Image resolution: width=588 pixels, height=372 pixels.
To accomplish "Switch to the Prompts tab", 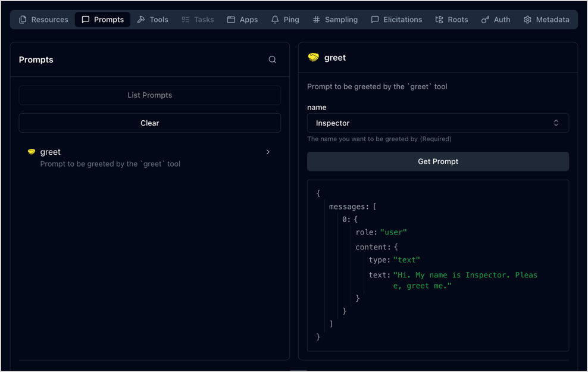I will pyautogui.click(x=102, y=20).
